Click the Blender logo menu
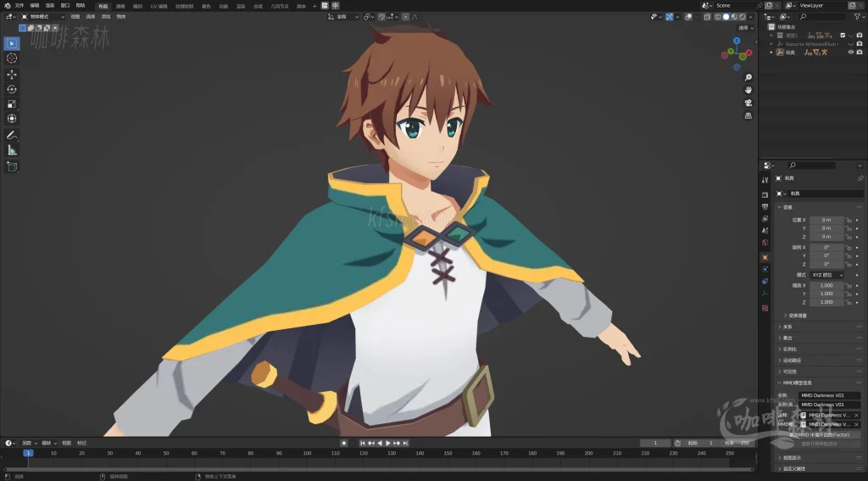This screenshot has height=481, width=868. (7, 6)
